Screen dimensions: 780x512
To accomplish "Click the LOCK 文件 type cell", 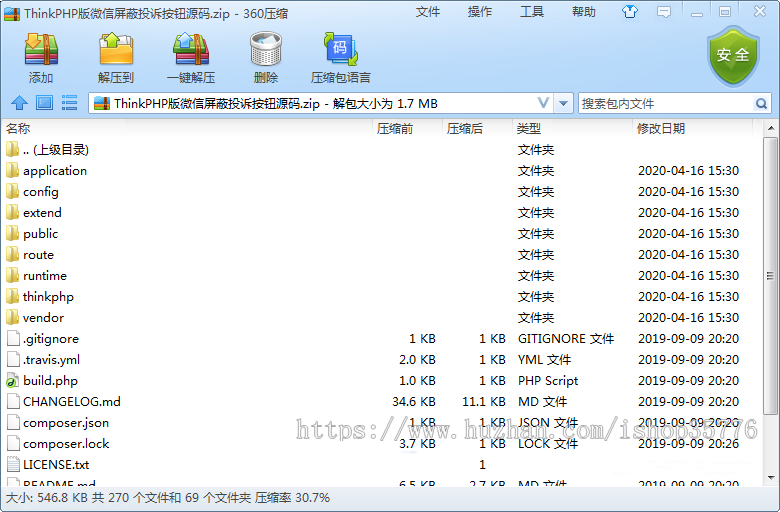I will [x=548, y=443].
